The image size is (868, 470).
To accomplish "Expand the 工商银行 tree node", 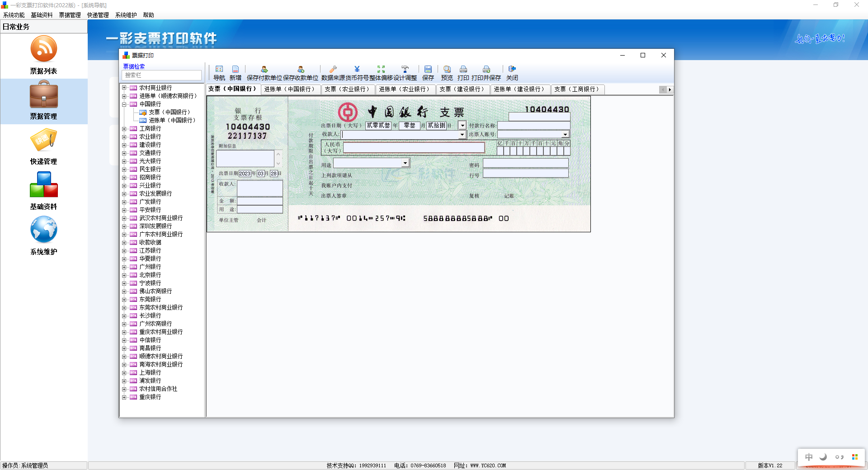I will pos(124,129).
